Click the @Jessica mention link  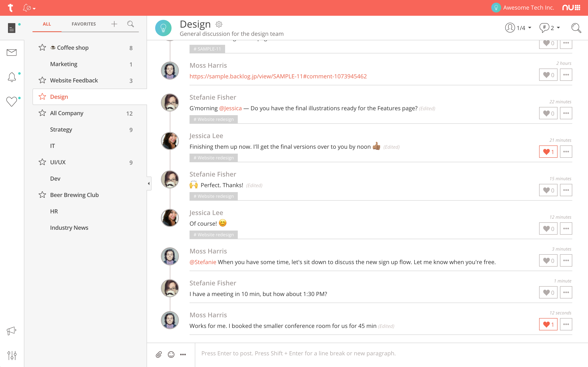[x=230, y=108]
